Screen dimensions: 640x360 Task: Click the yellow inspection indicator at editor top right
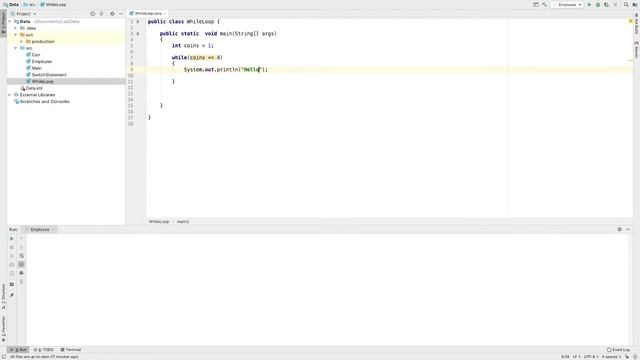[x=630, y=21]
